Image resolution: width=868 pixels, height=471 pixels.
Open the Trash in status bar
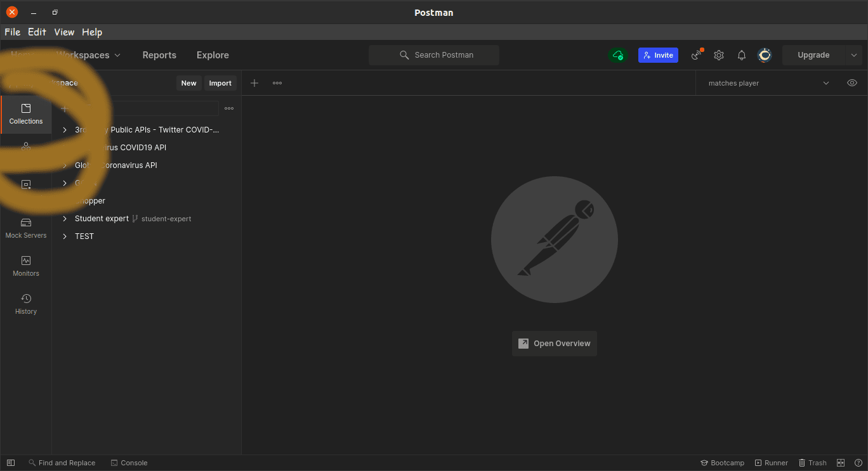812,463
